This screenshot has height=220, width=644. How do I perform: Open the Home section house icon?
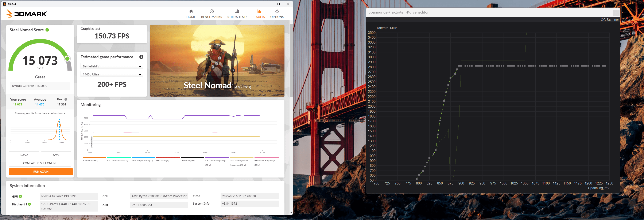[x=191, y=11]
